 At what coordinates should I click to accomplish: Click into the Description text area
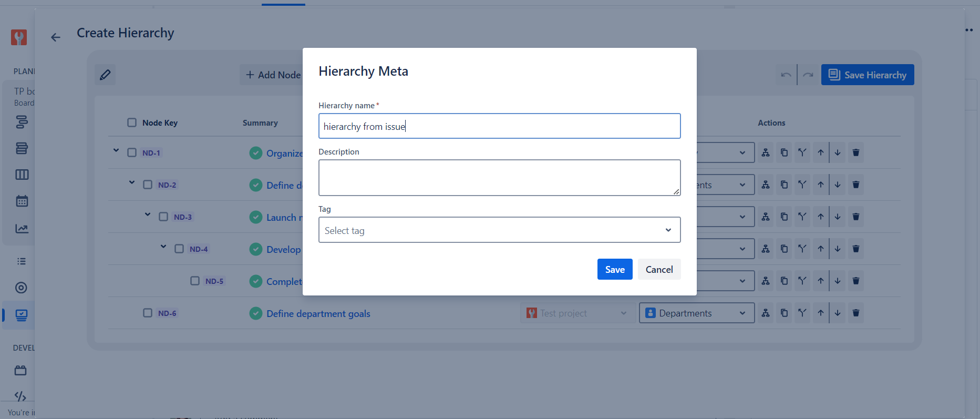click(499, 178)
